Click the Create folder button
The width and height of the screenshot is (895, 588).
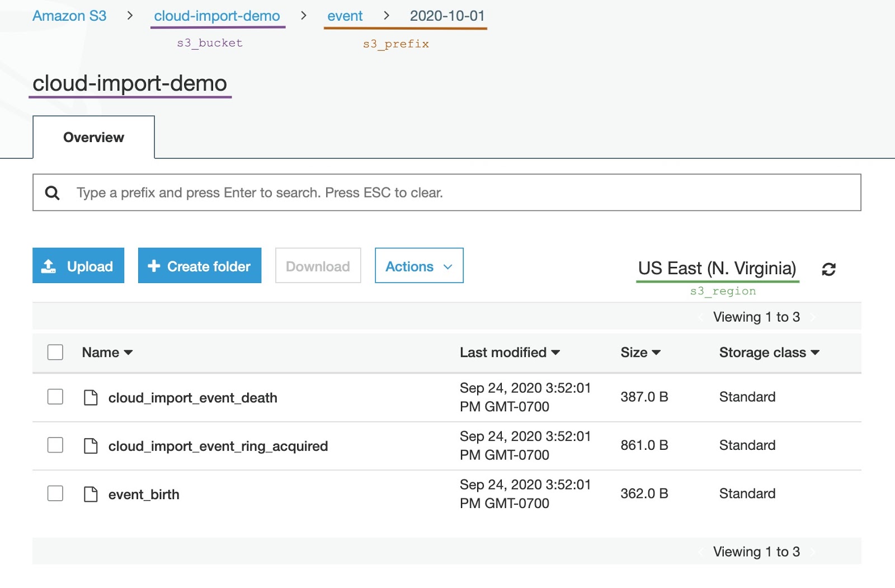(200, 266)
